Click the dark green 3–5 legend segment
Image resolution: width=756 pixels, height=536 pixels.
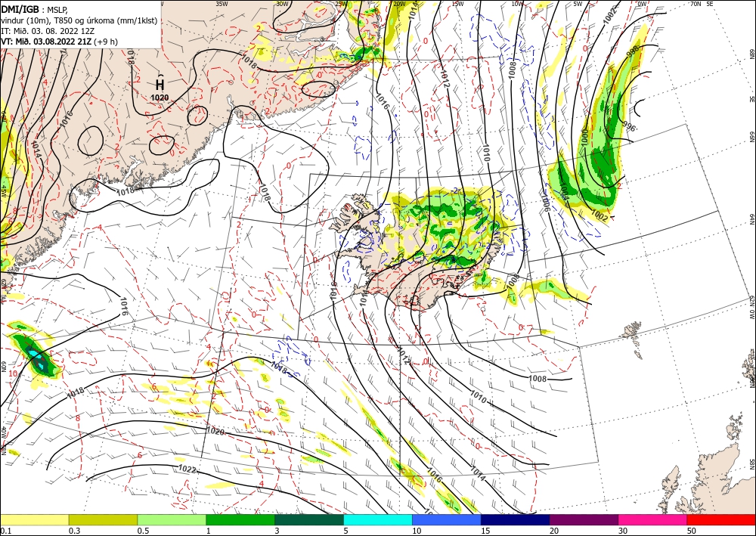tap(309, 519)
